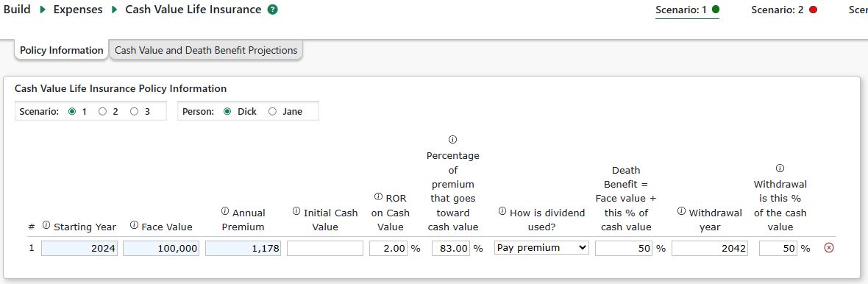This screenshot has width=868, height=284.
Task: Click the empty Initial Cash Value field
Action: pyautogui.click(x=325, y=248)
